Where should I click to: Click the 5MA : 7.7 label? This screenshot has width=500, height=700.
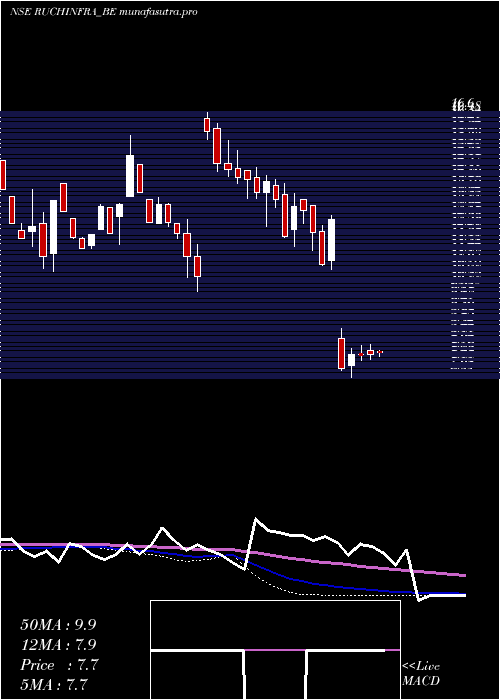[x=54, y=685]
